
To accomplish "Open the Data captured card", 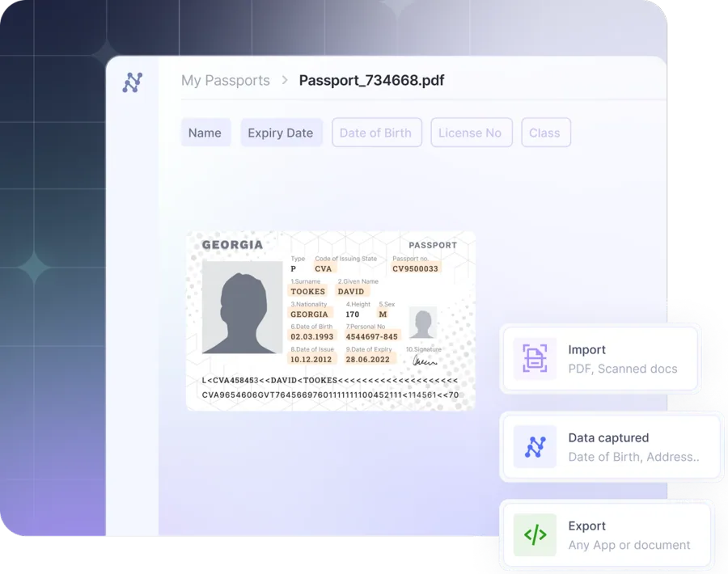I will point(611,446).
